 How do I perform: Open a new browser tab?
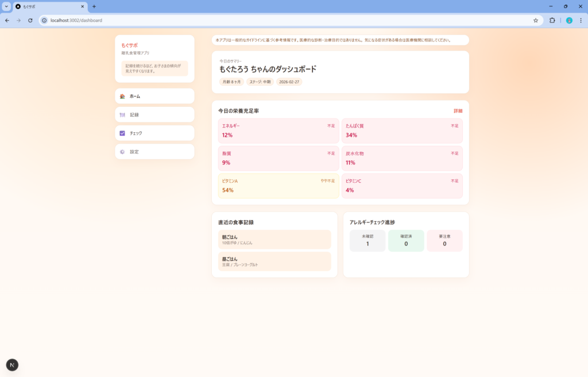pos(94,6)
